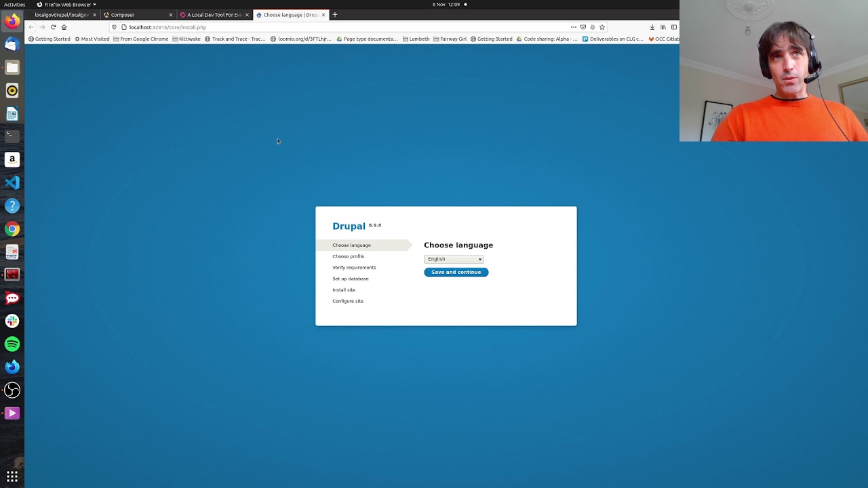Screen dimensions: 868x488
Task: Open the Pocket save icon
Action: [583, 27]
